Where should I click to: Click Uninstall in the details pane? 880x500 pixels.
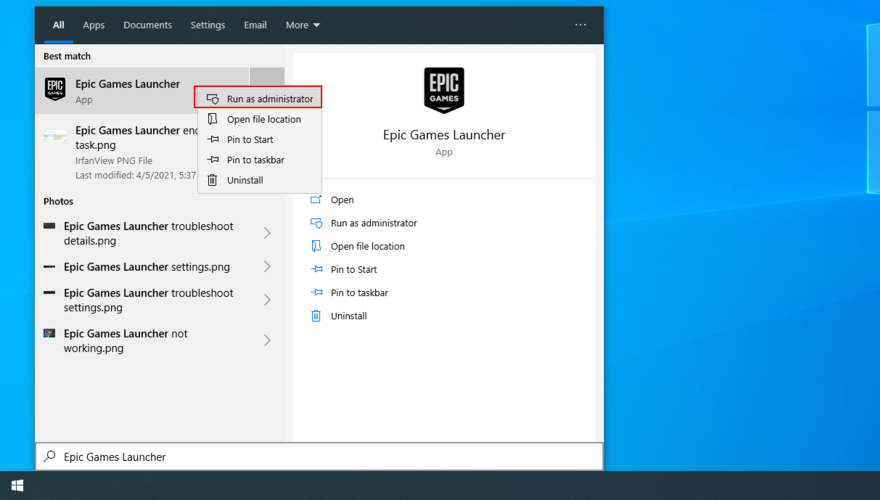tap(349, 316)
